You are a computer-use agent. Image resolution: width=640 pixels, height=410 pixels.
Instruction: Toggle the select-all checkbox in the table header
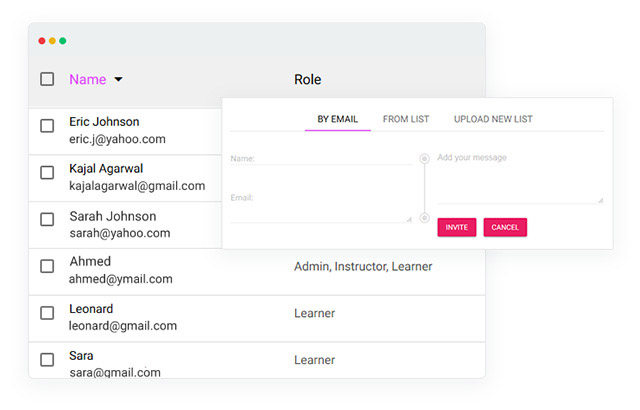(x=47, y=79)
